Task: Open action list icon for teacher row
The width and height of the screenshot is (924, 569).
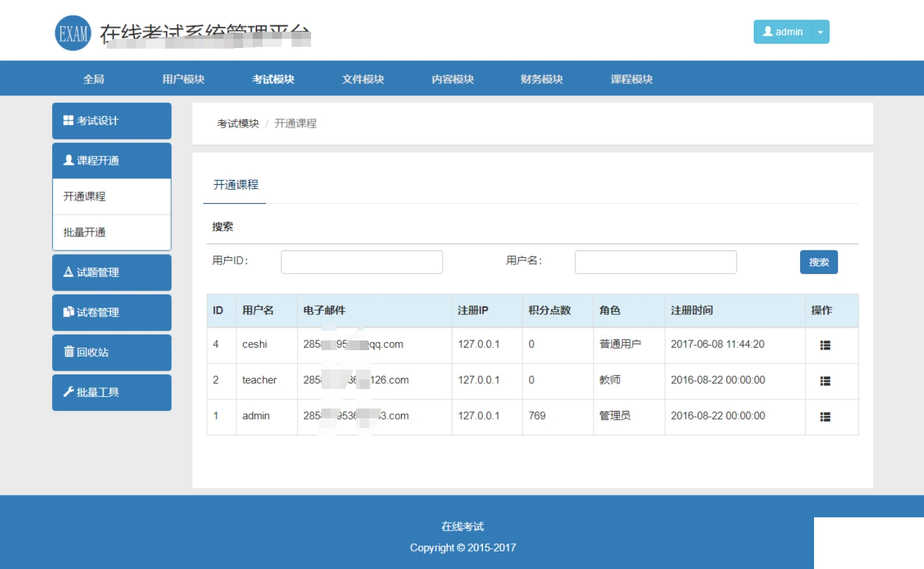Action: coord(825,381)
